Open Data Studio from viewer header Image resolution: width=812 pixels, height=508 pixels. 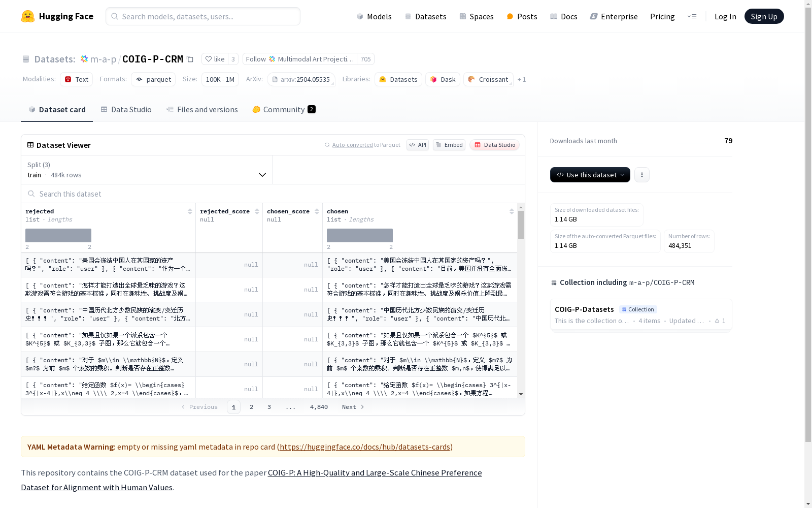(x=495, y=145)
